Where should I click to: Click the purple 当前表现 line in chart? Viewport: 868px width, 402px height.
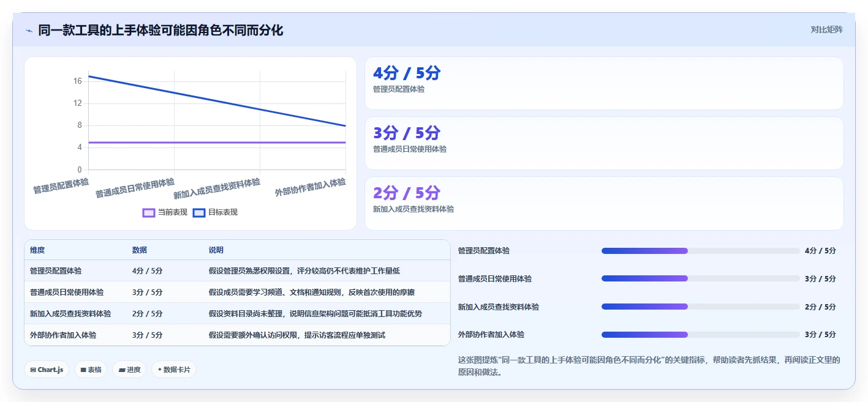click(217, 143)
